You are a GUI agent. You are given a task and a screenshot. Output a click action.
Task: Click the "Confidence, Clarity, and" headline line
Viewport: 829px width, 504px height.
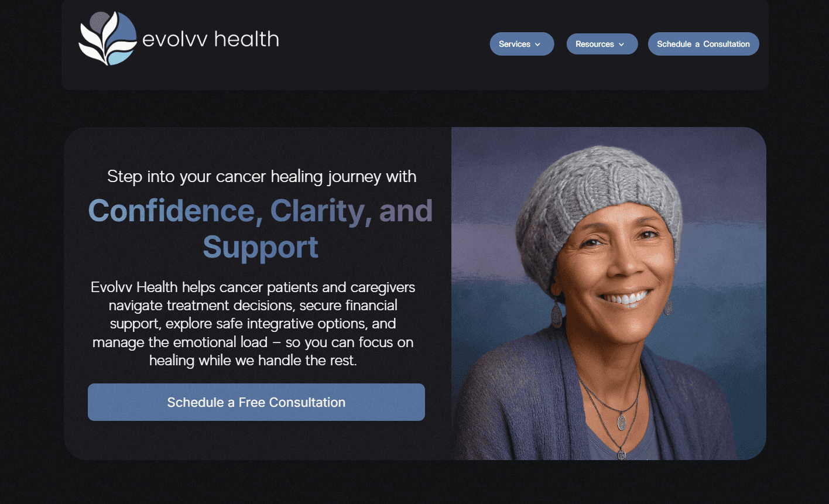click(x=261, y=211)
